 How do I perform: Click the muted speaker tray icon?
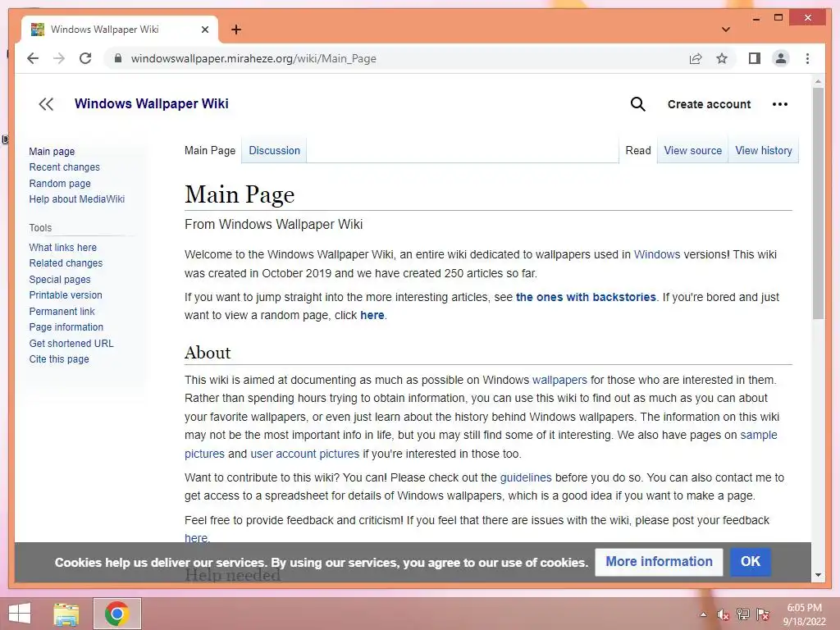(724, 614)
